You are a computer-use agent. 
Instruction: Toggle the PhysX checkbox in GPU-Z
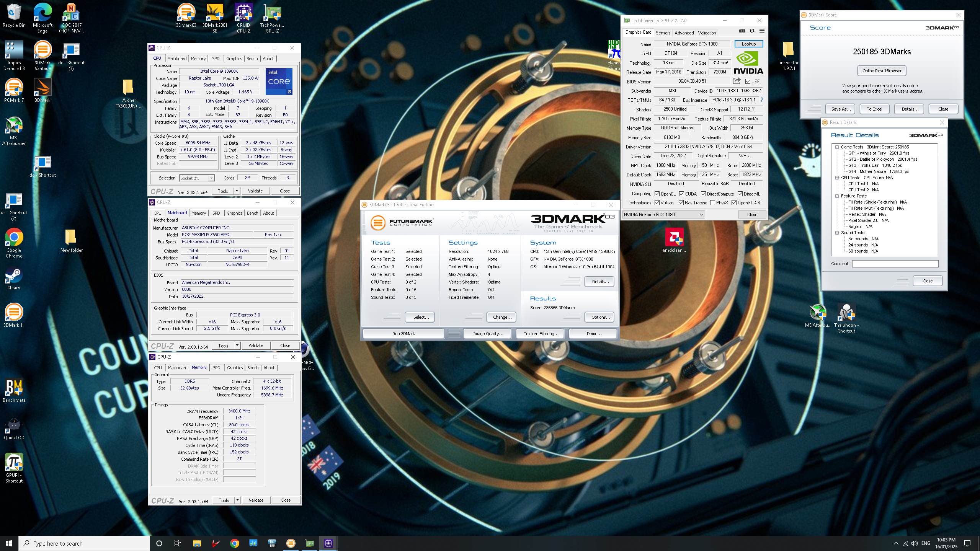tap(712, 203)
